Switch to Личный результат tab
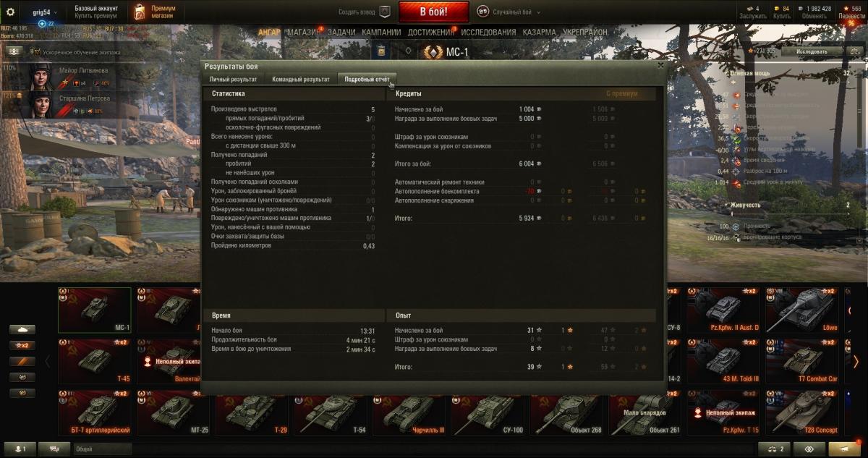Viewport: 868px width, 458px height. tap(233, 79)
